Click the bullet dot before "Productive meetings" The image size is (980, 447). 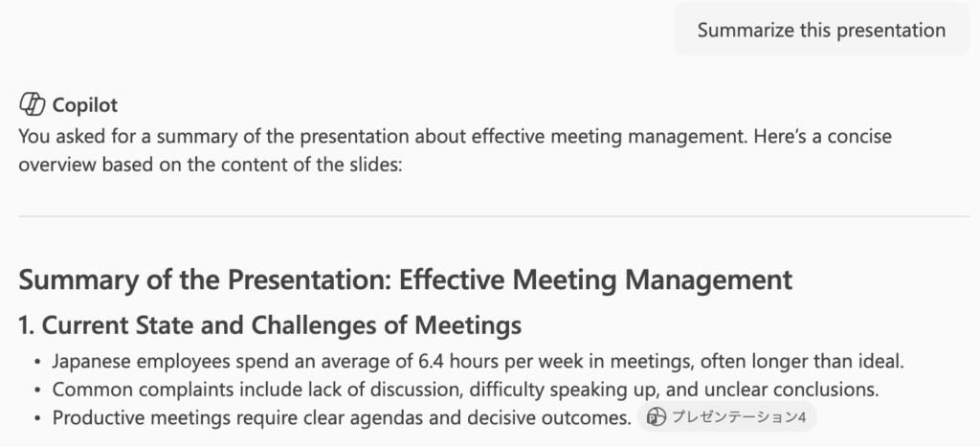point(36,418)
